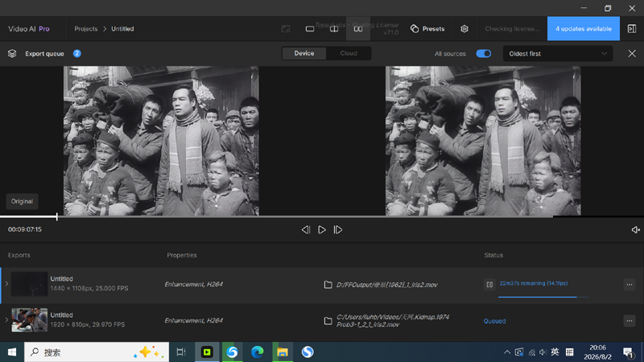Viewport: 644px width, 362px height.
Task: Click the left original preview frame
Action: point(161,141)
